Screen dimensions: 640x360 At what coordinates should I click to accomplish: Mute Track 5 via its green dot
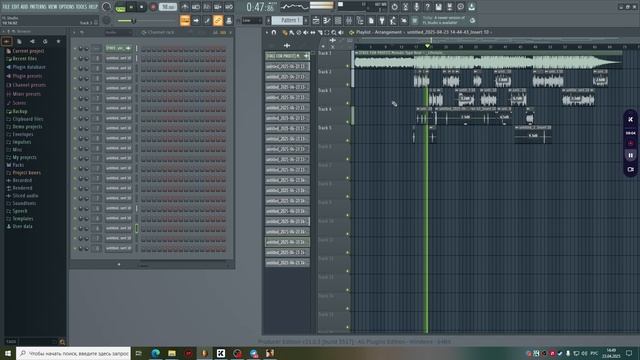348,140
